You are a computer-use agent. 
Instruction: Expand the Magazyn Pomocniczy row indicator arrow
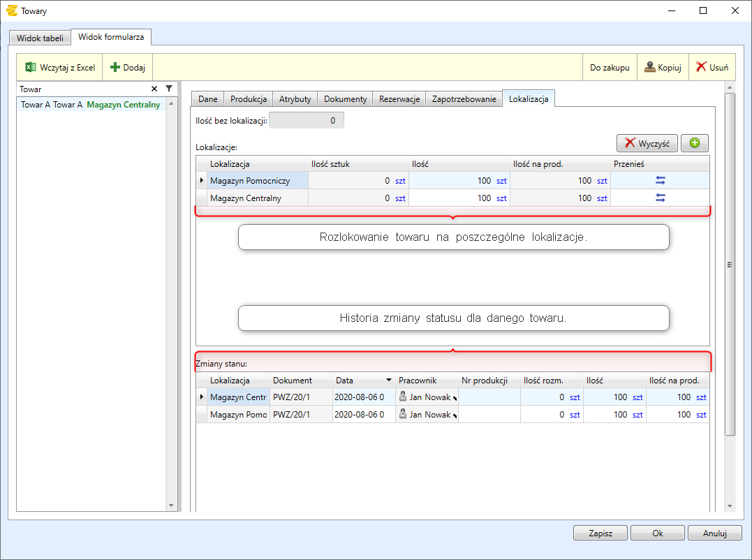coord(202,180)
